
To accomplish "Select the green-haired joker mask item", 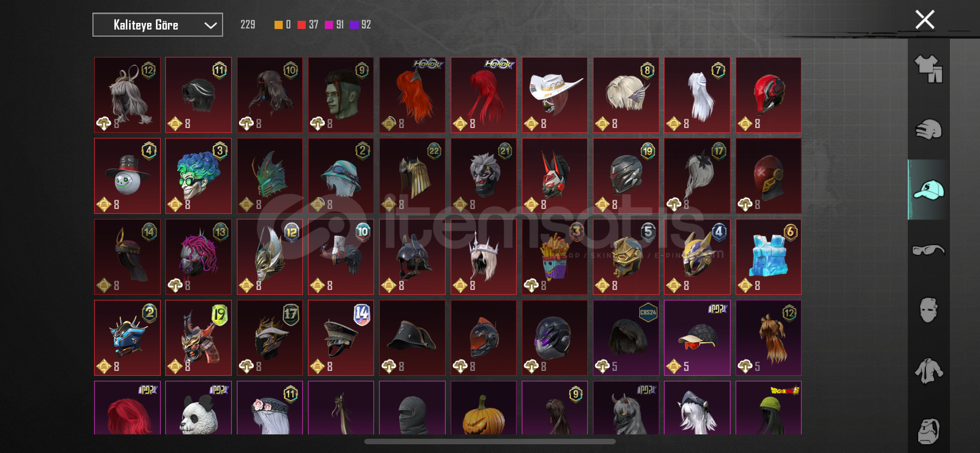I will 199,176.
